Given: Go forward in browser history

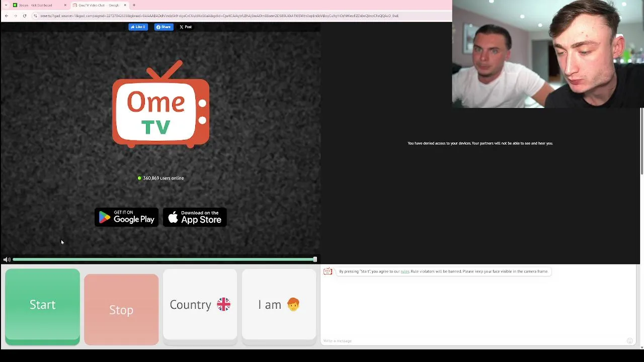Looking at the screenshot, I should [x=15, y=16].
